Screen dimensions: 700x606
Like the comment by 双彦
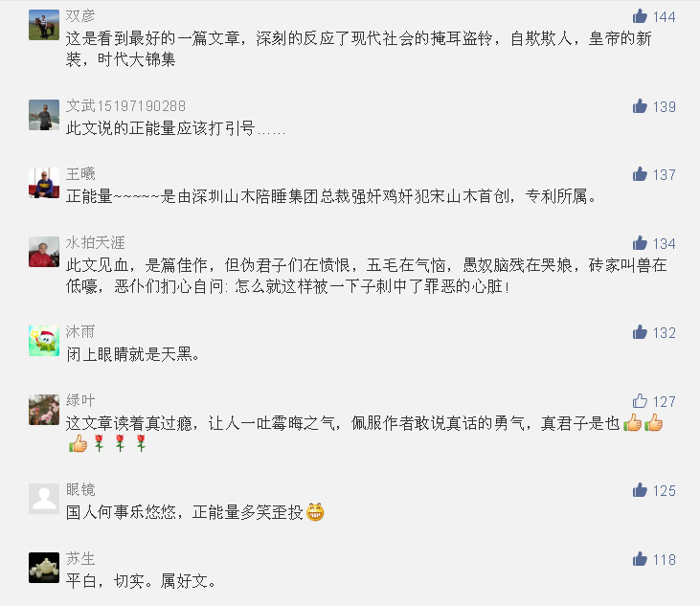640,16
